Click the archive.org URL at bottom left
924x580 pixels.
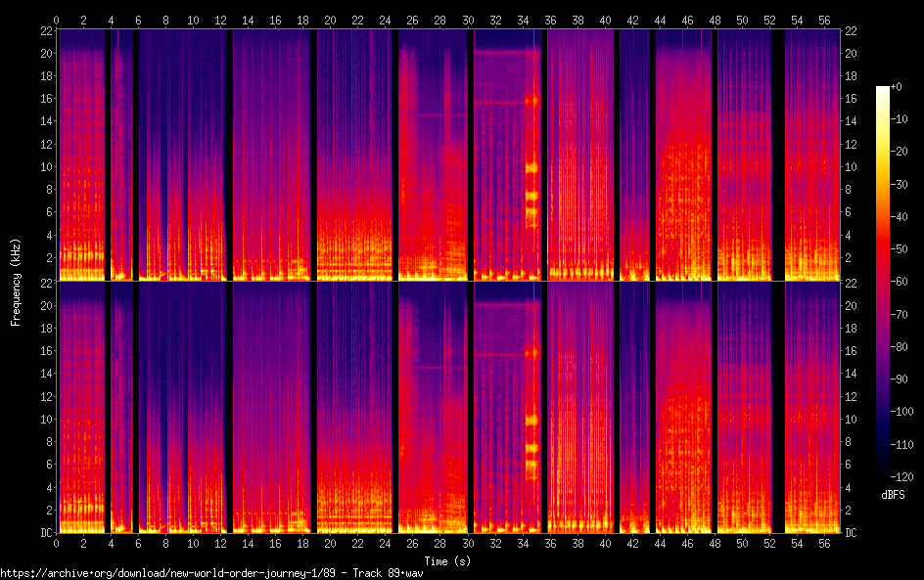(196, 572)
